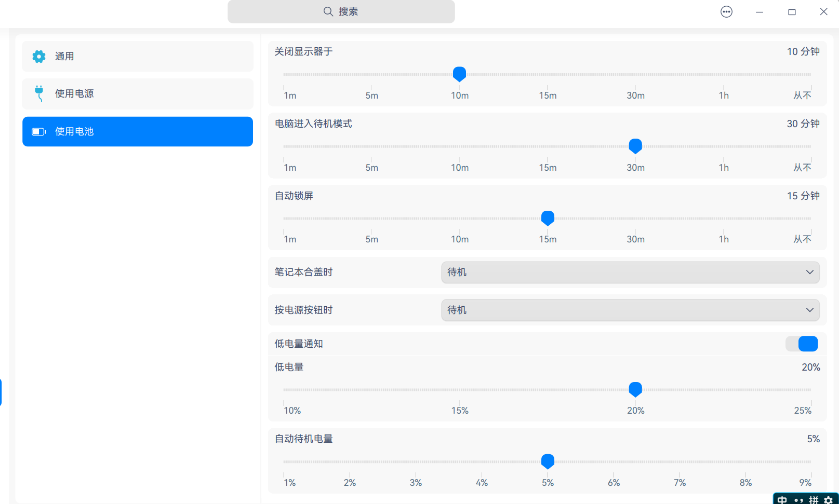The image size is (839, 504).
Task: Switch to the 使用电源 tab
Action: pos(138,94)
